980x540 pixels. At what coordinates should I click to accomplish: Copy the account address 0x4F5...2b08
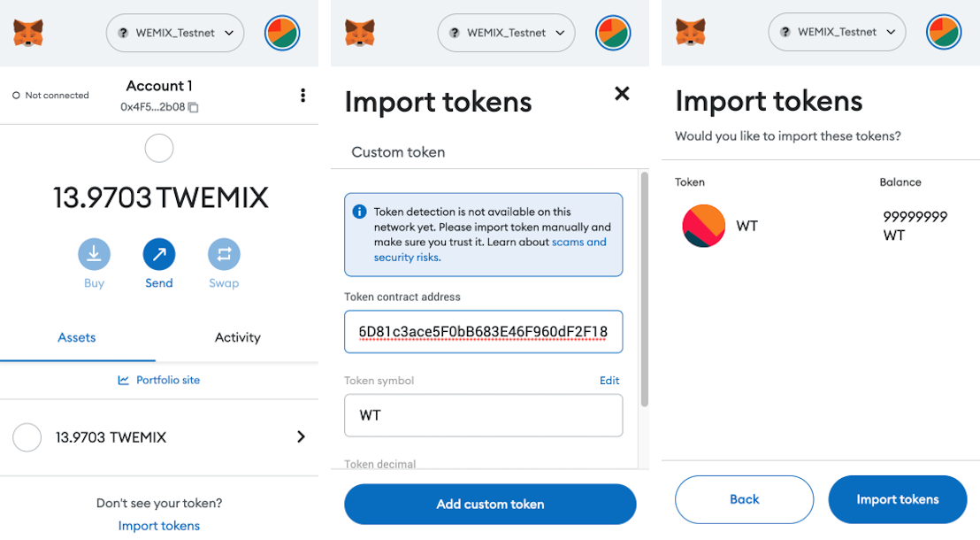click(x=193, y=107)
